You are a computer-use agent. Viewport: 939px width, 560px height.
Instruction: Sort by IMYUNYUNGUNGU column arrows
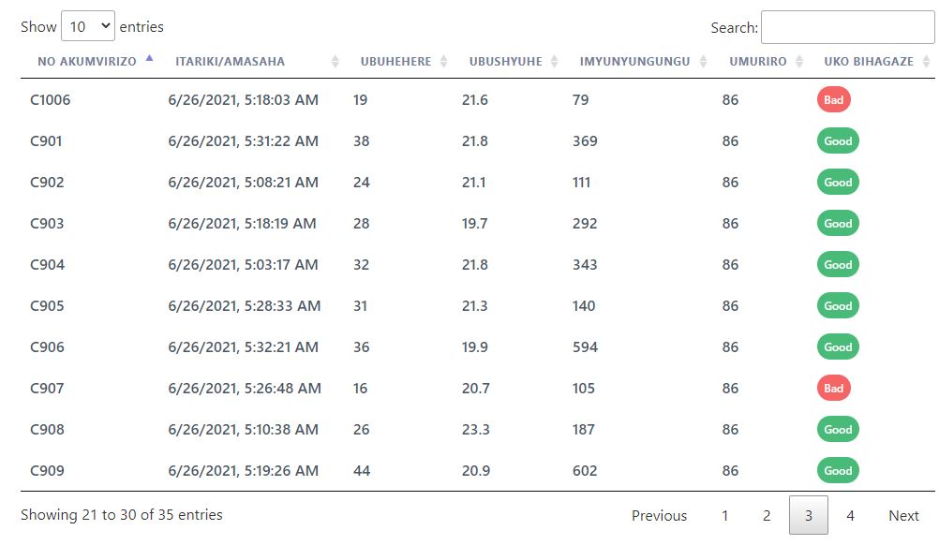pyautogui.click(x=704, y=61)
